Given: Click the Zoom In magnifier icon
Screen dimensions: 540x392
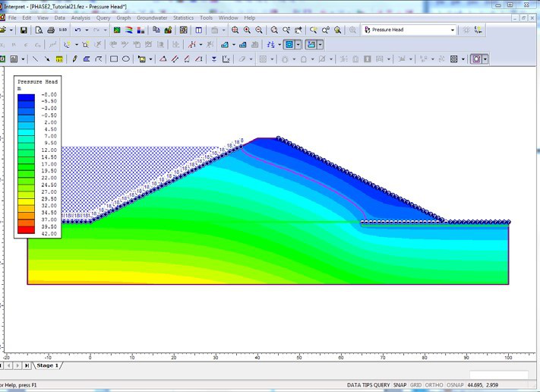Looking at the screenshot, I should tap(247, 30).
